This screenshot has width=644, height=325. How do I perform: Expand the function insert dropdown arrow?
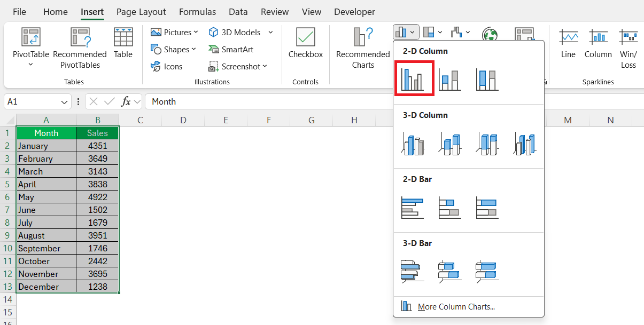click(x=137, y=101)
